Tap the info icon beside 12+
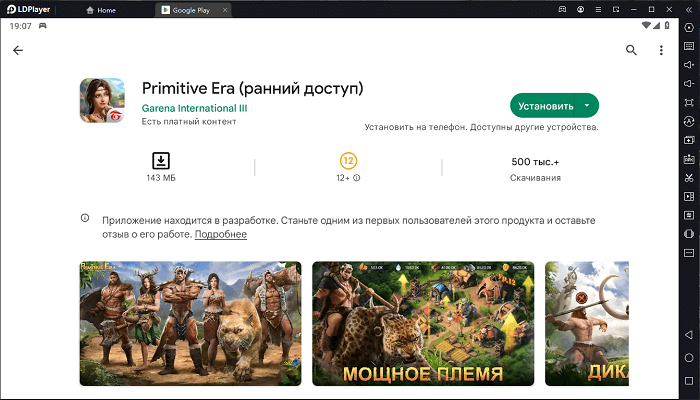 click(357, 178)
